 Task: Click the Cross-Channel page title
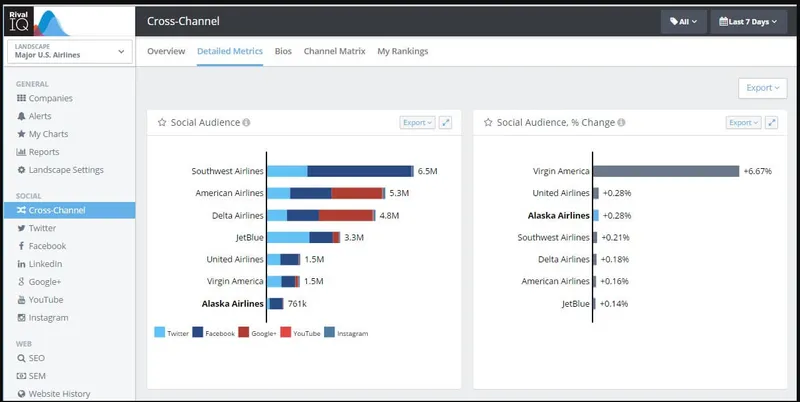click(x=183, y=21)
